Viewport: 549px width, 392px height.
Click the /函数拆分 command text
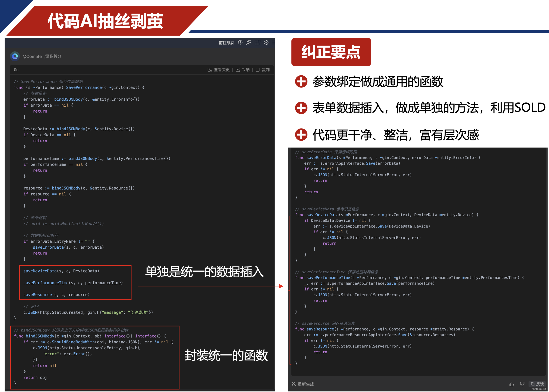[53, 56]
